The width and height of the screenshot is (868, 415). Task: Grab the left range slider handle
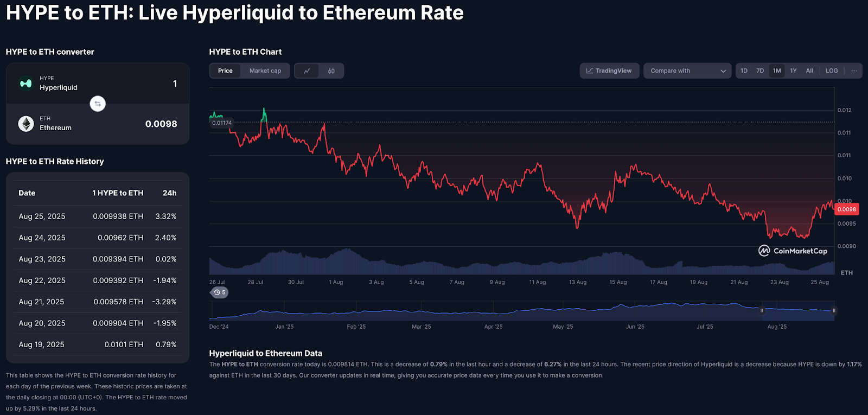(762, 310)
